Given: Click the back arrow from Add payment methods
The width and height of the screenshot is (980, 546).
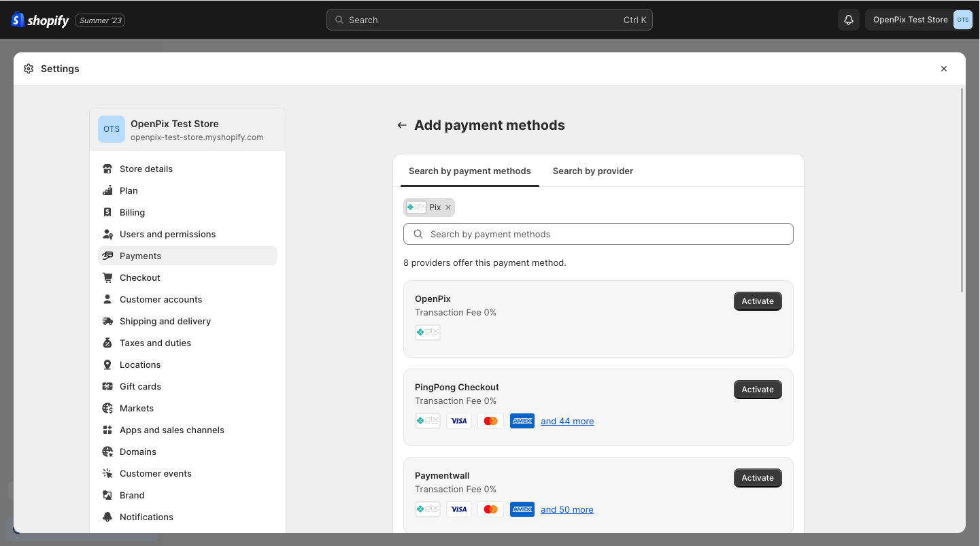Looking at the screenshot, I should pyautogui.click(x=401, y=125).
